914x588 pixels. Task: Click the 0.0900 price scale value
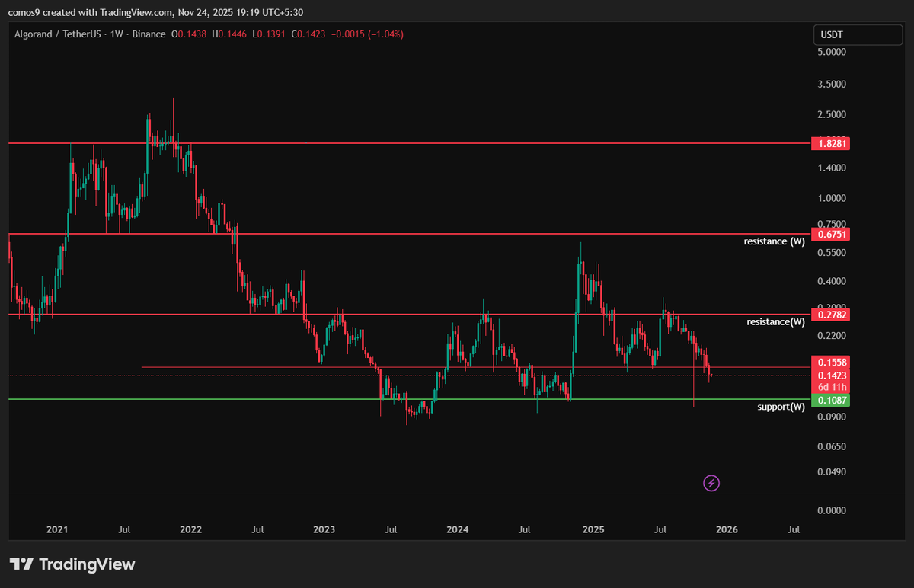832,417
